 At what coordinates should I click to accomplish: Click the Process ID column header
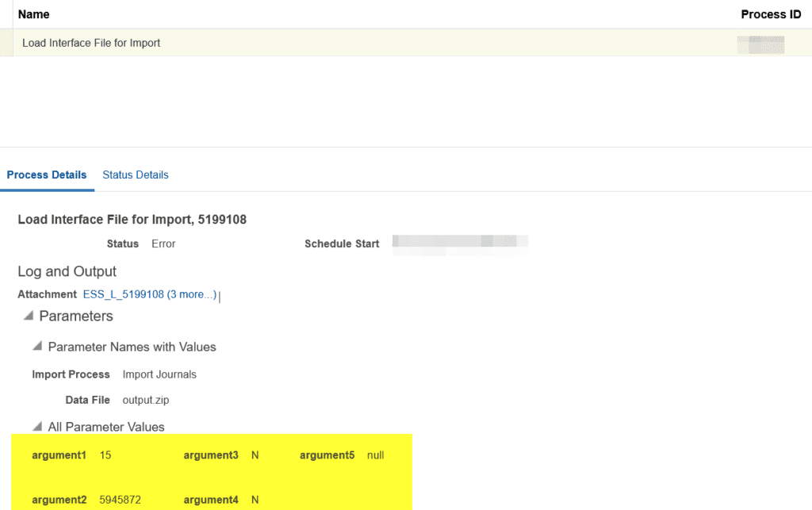771,14
